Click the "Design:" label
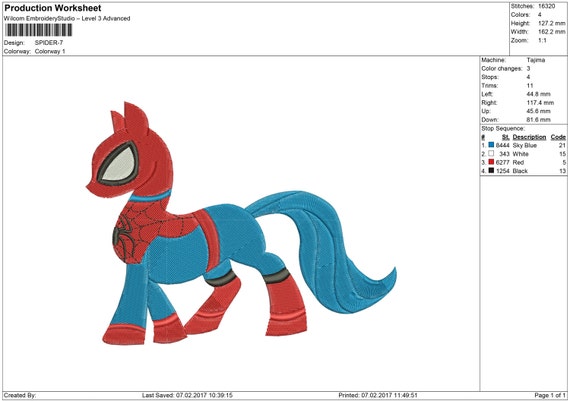Screen dimensions: 570x401 click(x=14, y=43)
